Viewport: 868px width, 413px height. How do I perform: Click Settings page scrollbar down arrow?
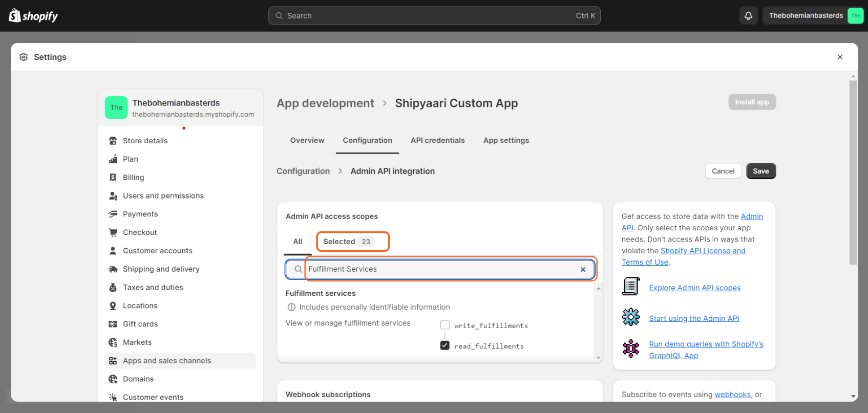click(853, 396)
